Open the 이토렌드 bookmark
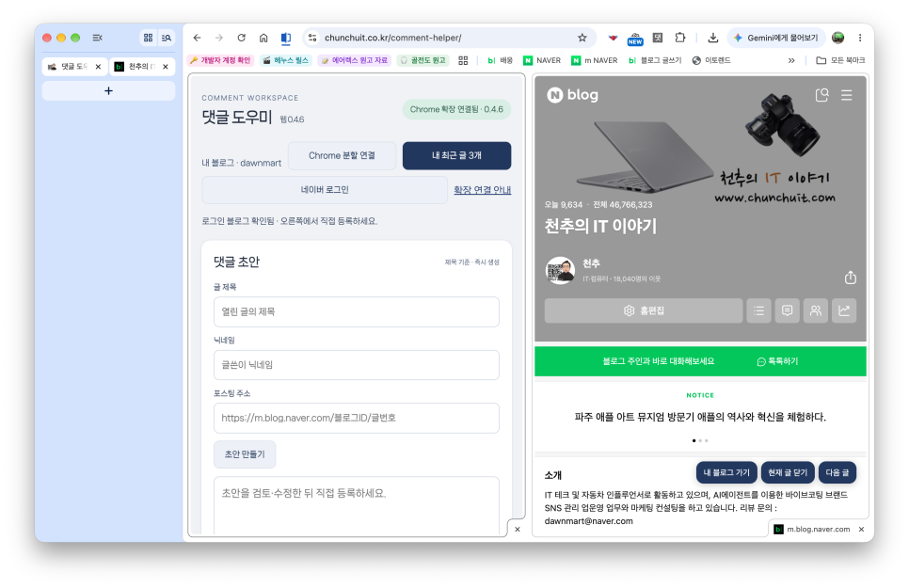 point(711,60)
